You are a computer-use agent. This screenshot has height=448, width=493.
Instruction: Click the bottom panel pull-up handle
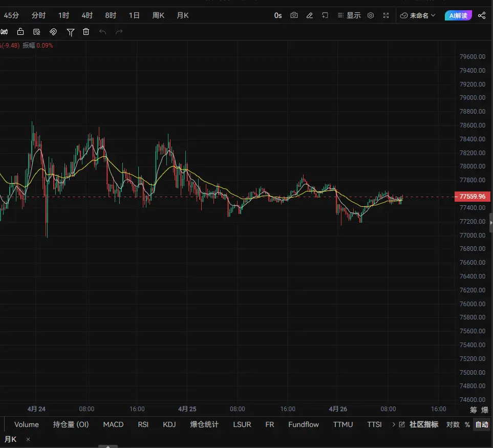108,446
